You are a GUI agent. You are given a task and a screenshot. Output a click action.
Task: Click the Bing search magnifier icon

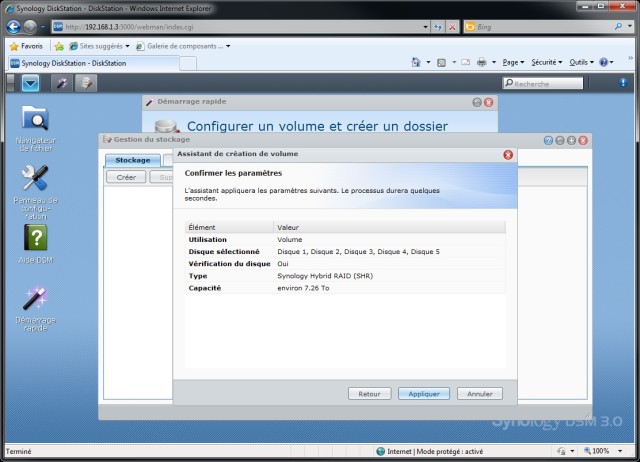pos(618,27)
